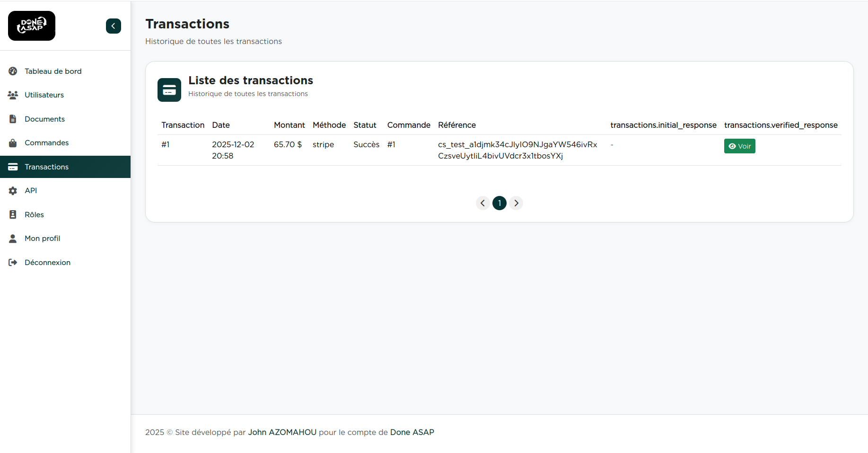Screen dimensions: 868x453
Task: Click the Déconnexion logout icon
Action: pos(13,262)
